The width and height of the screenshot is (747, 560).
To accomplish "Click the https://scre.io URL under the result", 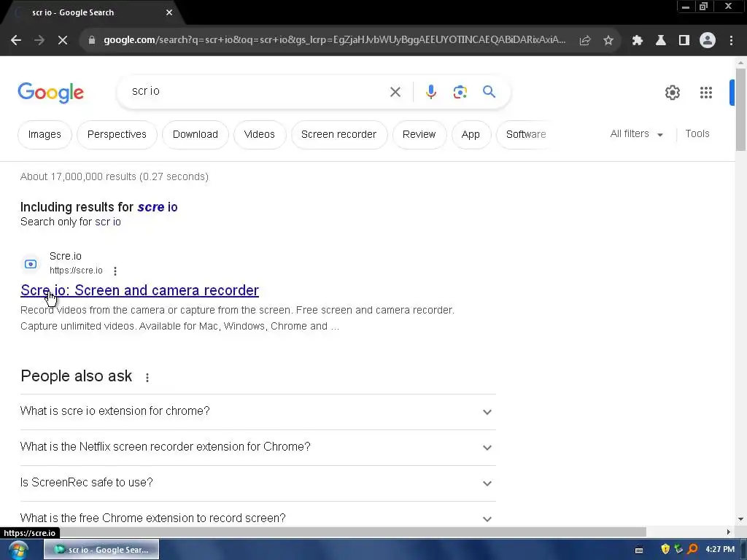I will point(76,271).
